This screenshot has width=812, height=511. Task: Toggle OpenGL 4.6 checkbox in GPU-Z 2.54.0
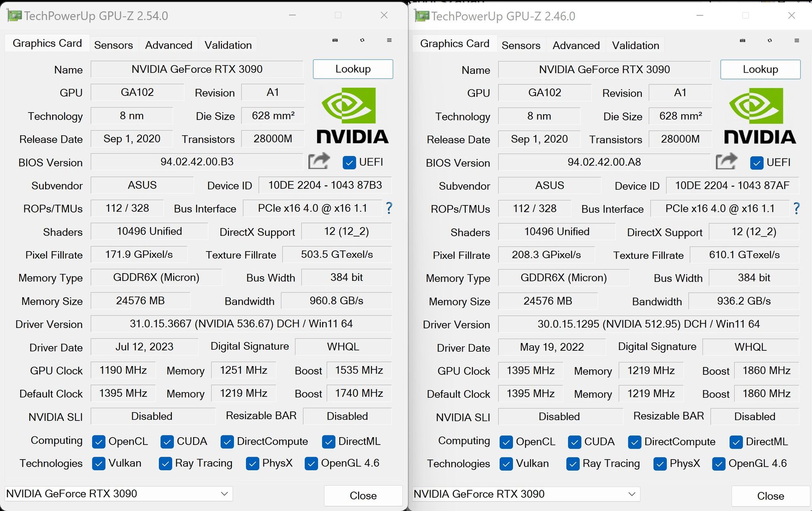(311, 463)
